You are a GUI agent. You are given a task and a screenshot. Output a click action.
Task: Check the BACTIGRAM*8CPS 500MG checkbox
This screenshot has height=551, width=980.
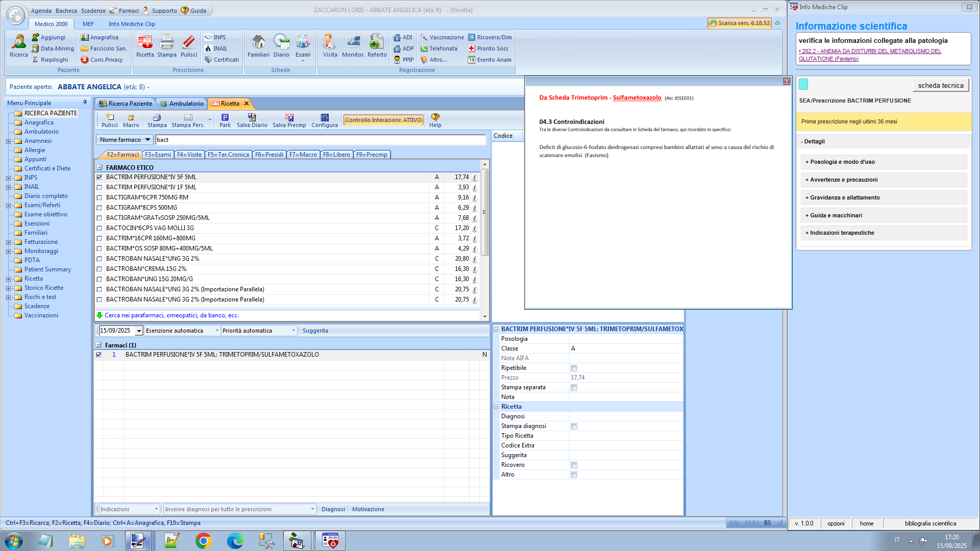100,208
